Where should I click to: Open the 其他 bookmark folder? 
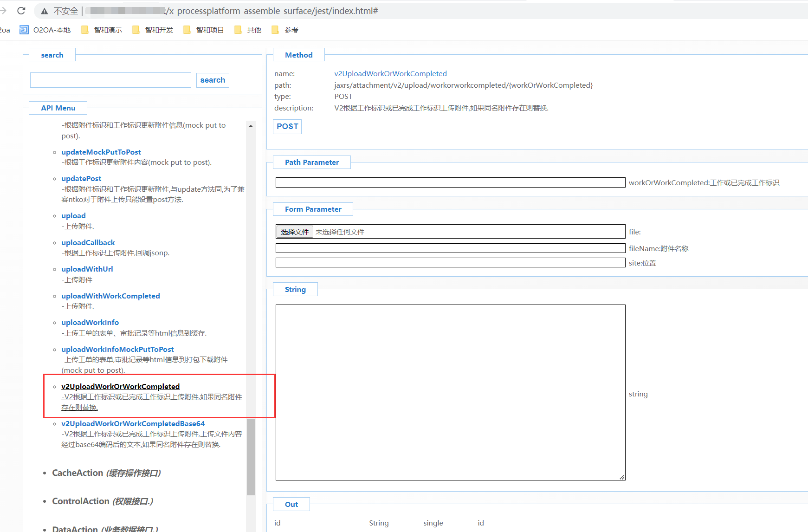point(248,30)
